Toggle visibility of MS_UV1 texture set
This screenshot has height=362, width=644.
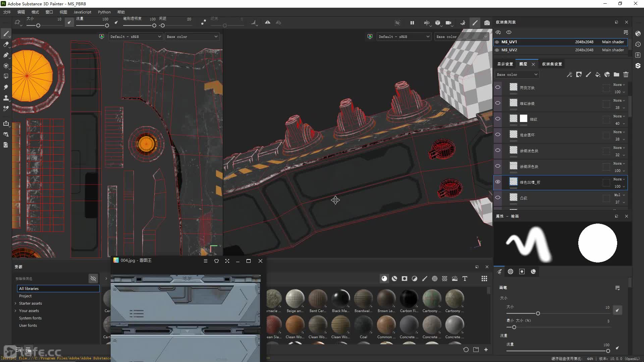497,42
